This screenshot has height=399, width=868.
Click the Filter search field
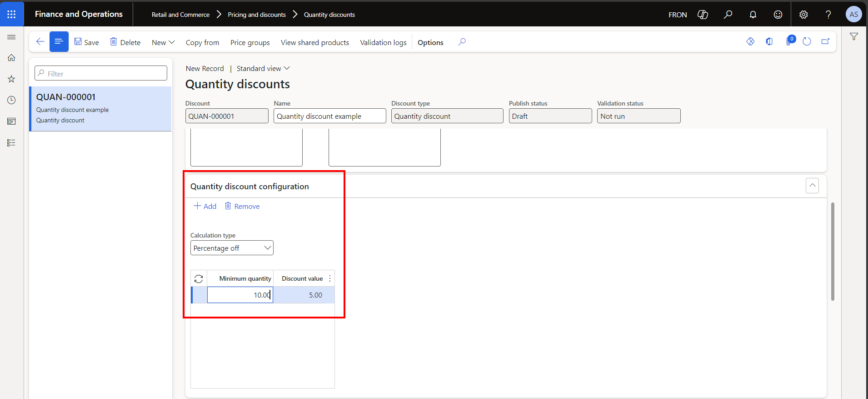click(x=101, y=73)
